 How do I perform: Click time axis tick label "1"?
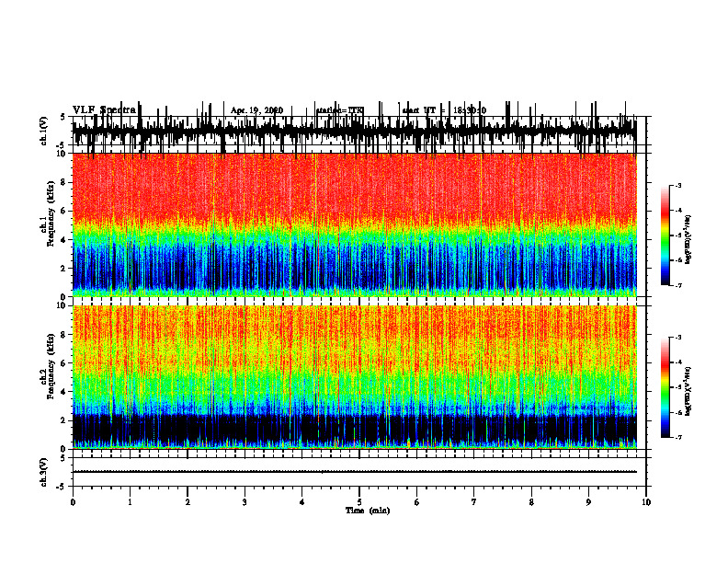click(130, 502)
